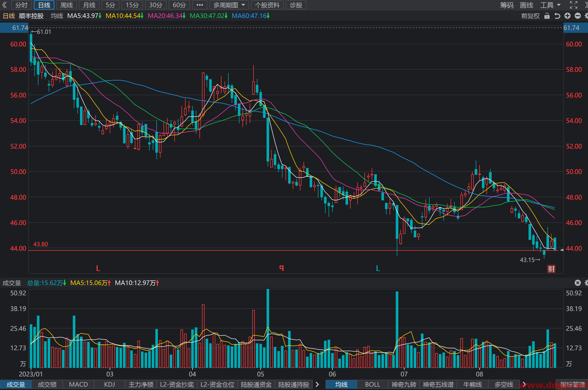Click the fullscreen expand arrows icon

[574, 5]
